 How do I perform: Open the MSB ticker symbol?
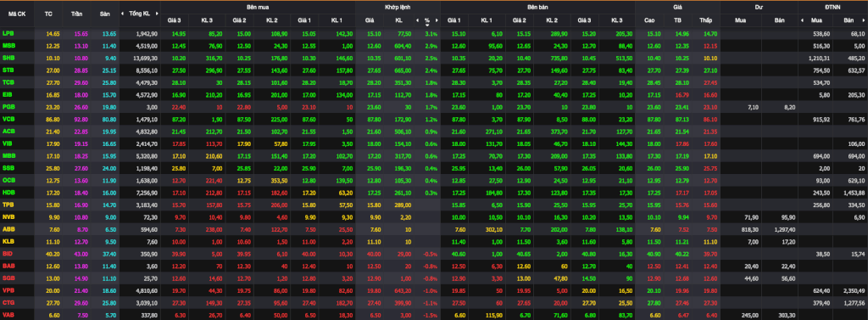pos(8,46)
